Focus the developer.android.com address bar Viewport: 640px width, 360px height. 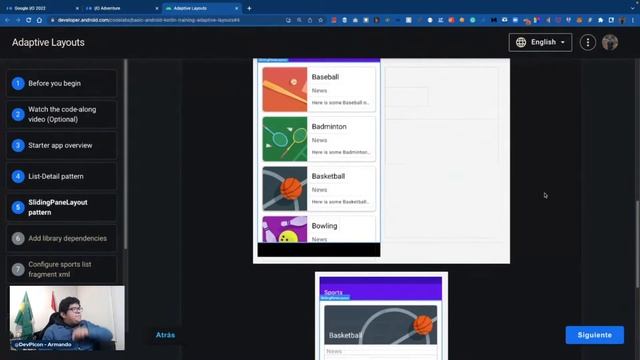(x=149, y=20)
